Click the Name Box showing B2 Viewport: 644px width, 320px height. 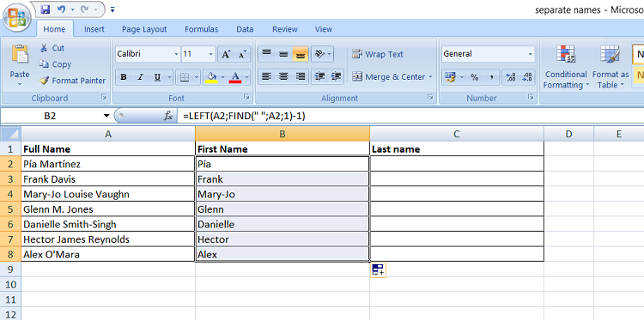coord(50,116)
